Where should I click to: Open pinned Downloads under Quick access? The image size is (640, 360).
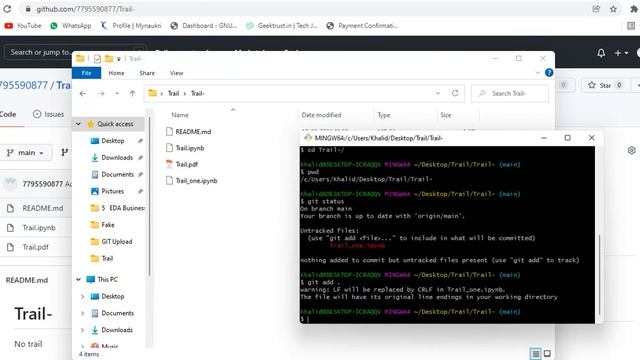tap(117, 158)
